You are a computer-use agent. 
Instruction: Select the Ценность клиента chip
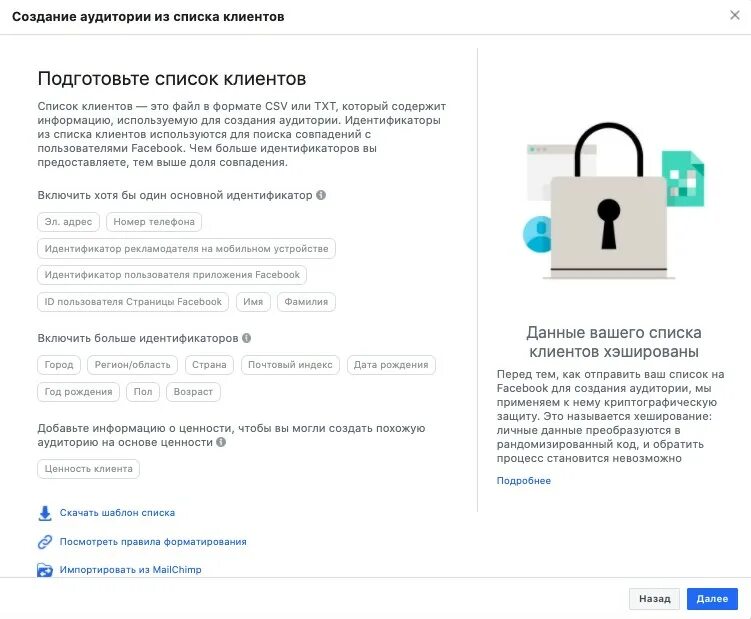88,469
